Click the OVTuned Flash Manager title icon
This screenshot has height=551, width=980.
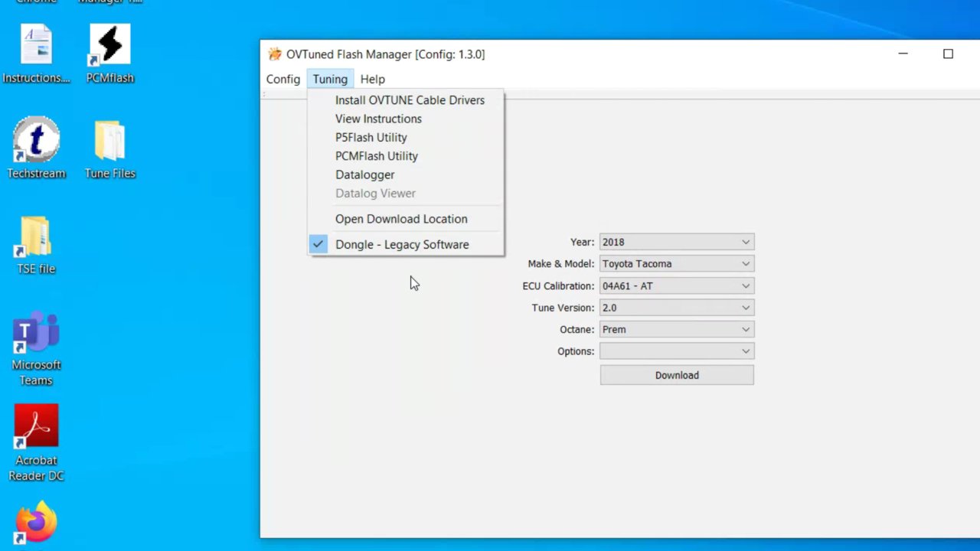pyautogui.click(x=274, y=54)
